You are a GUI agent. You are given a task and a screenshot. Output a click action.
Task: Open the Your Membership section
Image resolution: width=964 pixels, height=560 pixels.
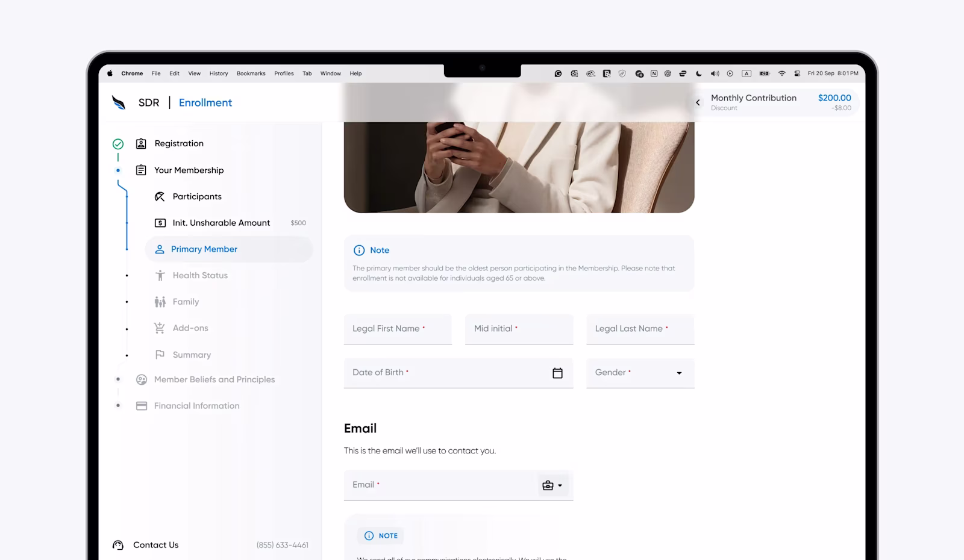tap(189, 170)
